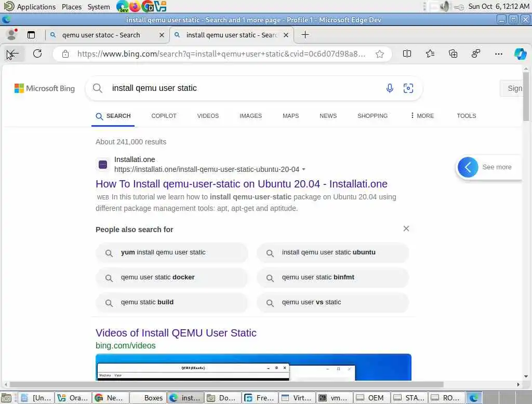The height and width of the screenshot is (404, 532).
Task: Launch Firefox from the top panel
Action: [135, 6]
